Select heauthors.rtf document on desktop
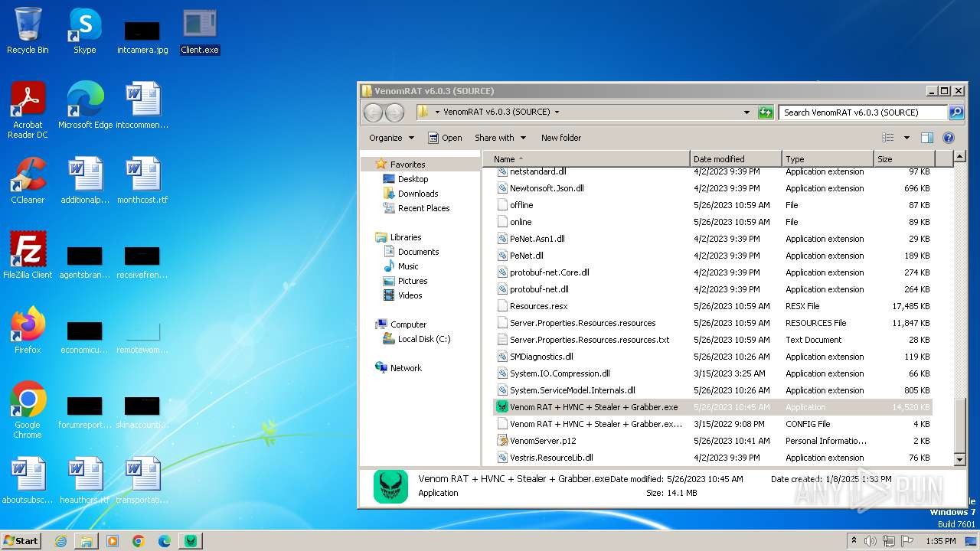The width and height of the screenshot is (980, 551). (85, 481)
